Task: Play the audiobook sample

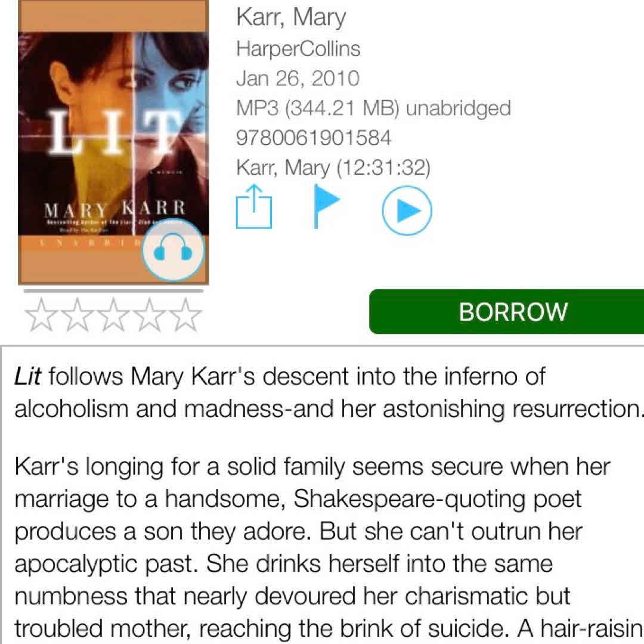Action: click(x=407, y=210)
